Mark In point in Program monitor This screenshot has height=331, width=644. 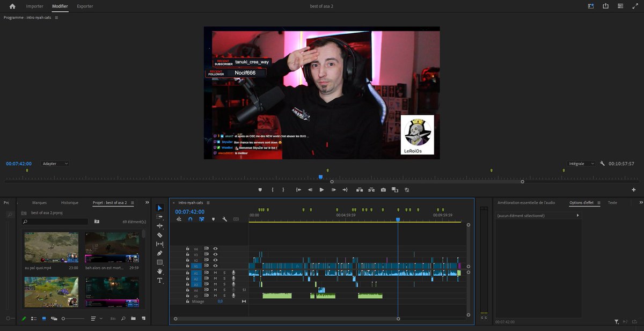(x=273, y=189)
